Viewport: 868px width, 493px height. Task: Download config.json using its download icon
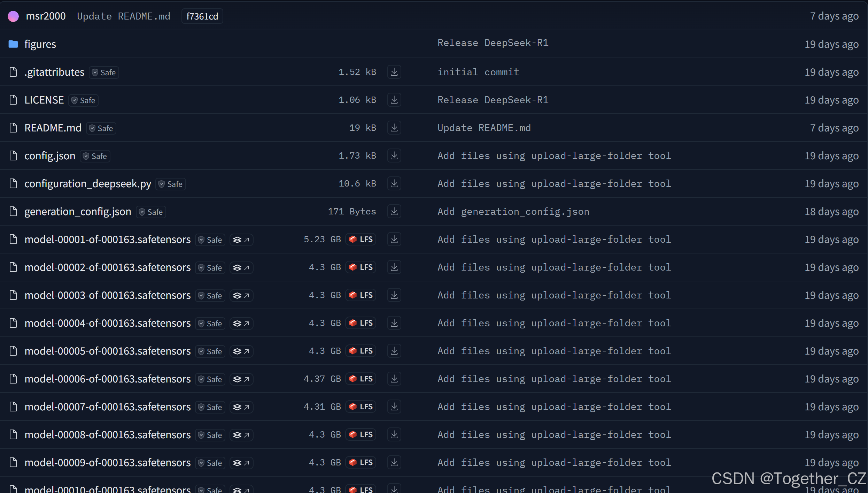[394, 156]
